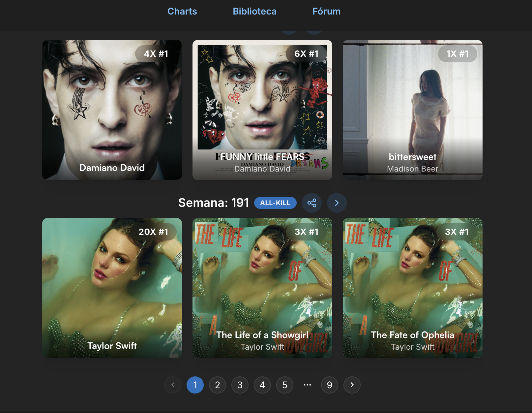Open the Taylor Swift artist card
Viewport: 532px width, 413px height.
tap(112, 288)
